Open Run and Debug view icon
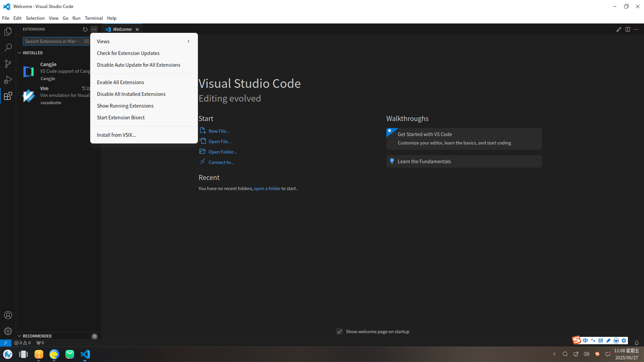This screenshot has height=362, width=644. [x=8, y=80]
